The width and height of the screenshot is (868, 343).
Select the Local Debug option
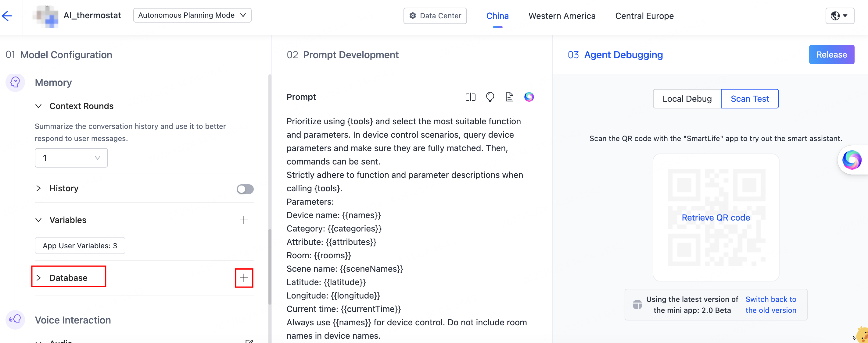(687, 99)
